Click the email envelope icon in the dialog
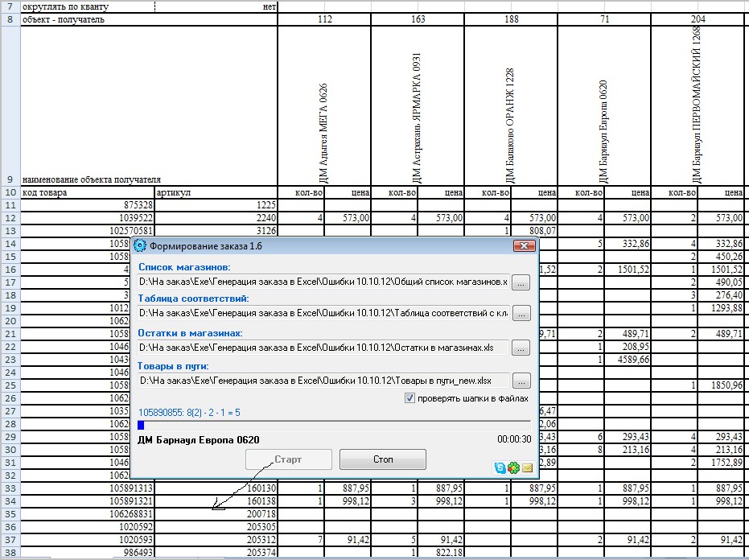 (528, 467)
